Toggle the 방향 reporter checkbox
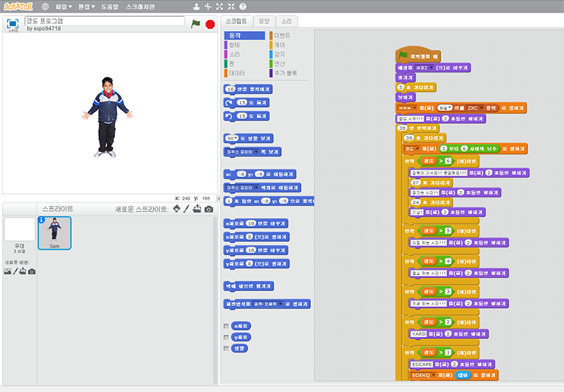The width and height of the screenshot is (564, 392). tap(226, 348)
